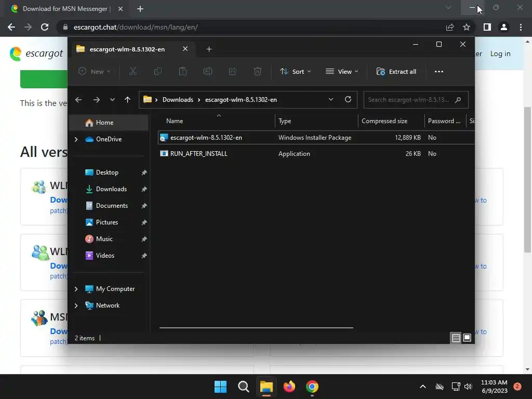The image size is (532, 399).
Task: Launch Firefox from the taskbar
Action: 289,387
